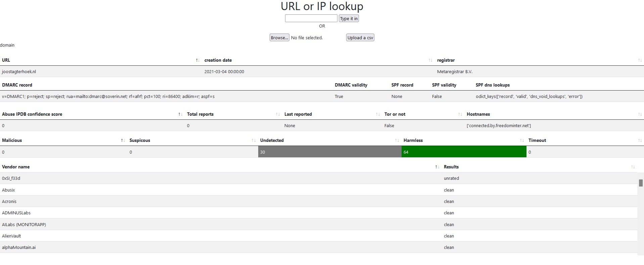This screenshot has height=265, width=644.
Task: Click the Harmless column header
Action: pyautogui.click(x=413, y=141)
